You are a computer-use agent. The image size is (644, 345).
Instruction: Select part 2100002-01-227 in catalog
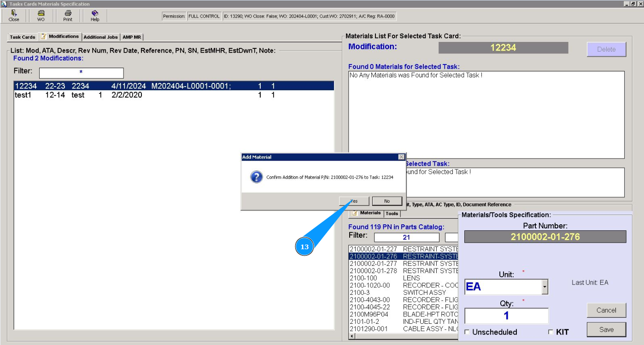coord(404,249)
